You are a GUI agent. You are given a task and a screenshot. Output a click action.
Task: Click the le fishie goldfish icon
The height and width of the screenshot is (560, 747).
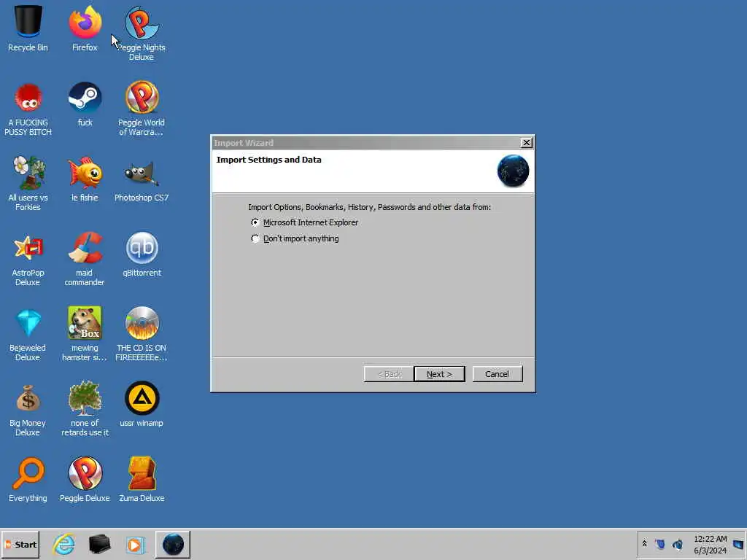[x=85, y=172]
